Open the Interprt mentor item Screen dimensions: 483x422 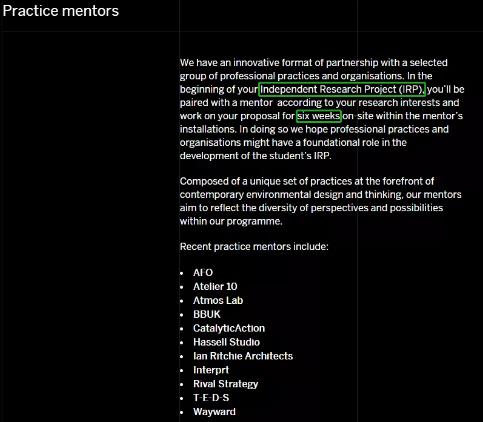211,370
